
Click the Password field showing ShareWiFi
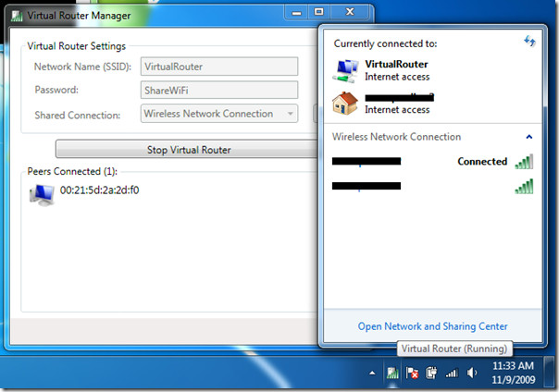(x=219, y=90)
